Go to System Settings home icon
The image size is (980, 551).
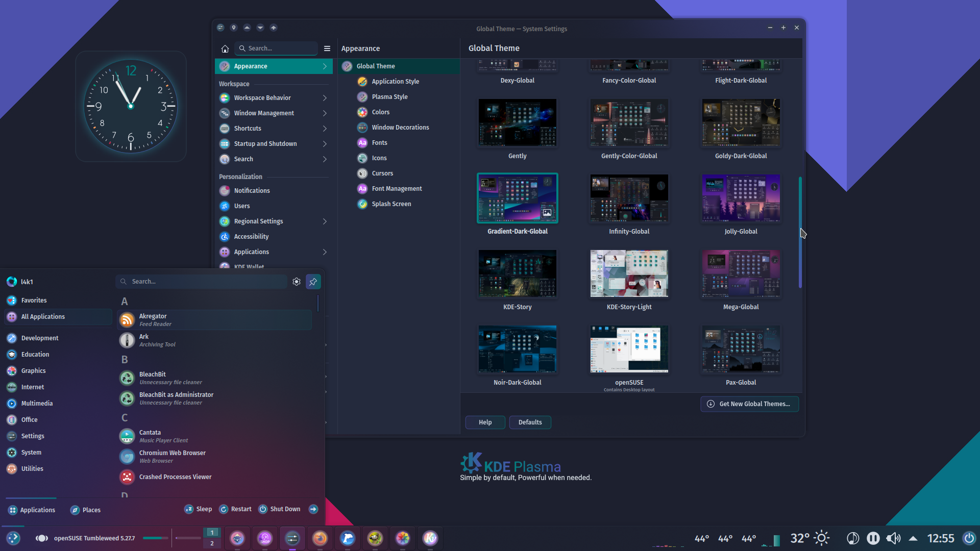click(225, 48)
